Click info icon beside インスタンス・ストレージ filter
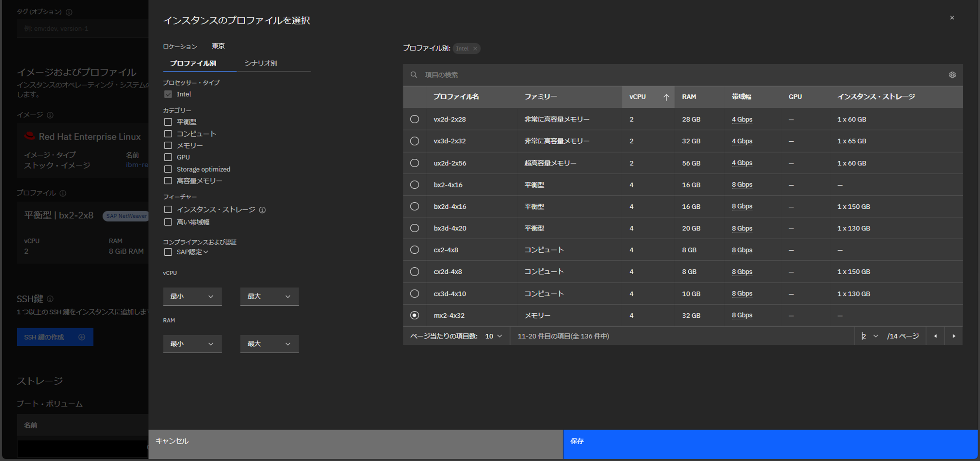The width and height of the screenshot is (980, 461). [x=262, y=210]
